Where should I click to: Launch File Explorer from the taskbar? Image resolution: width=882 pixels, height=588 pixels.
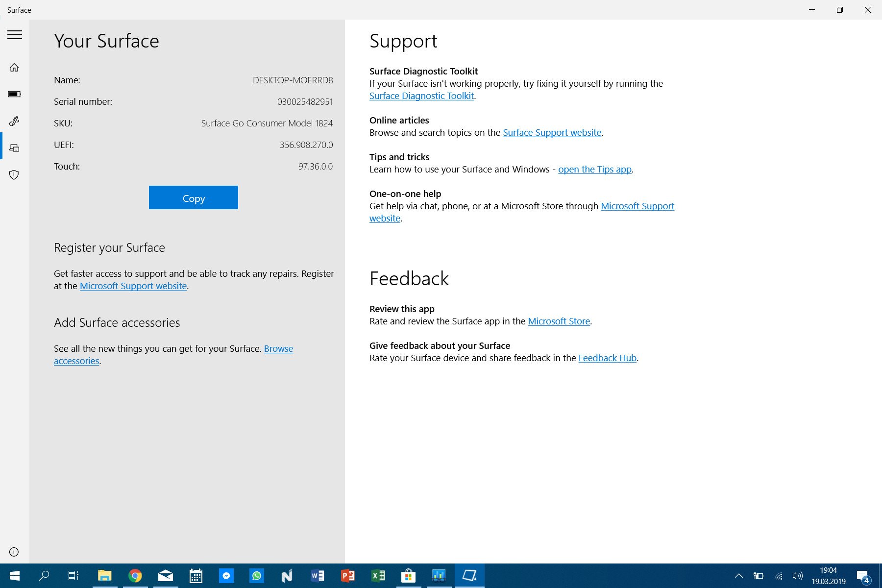click(x=104, y=576)
